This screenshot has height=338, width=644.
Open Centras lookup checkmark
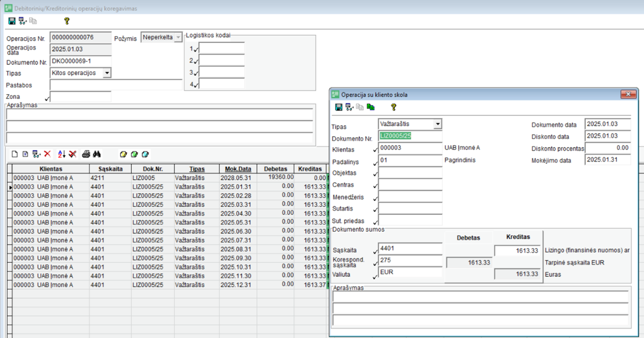point(375,186)
